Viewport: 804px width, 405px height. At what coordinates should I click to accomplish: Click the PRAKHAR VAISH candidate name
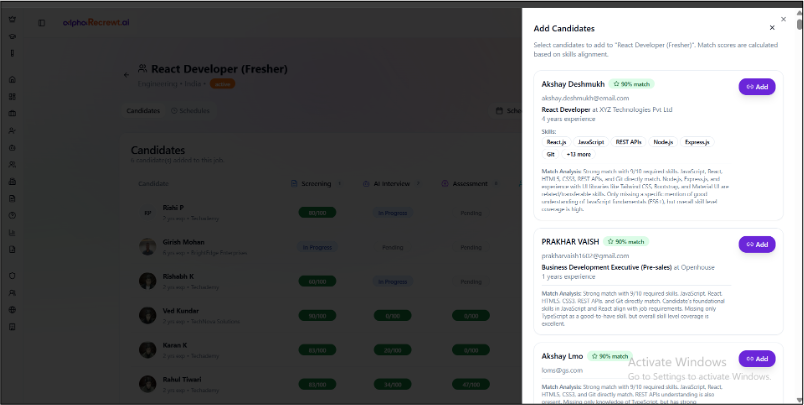(x=570, y=241)
